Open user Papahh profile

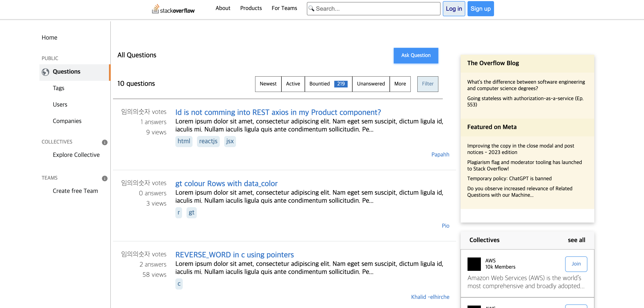(440, 154)
